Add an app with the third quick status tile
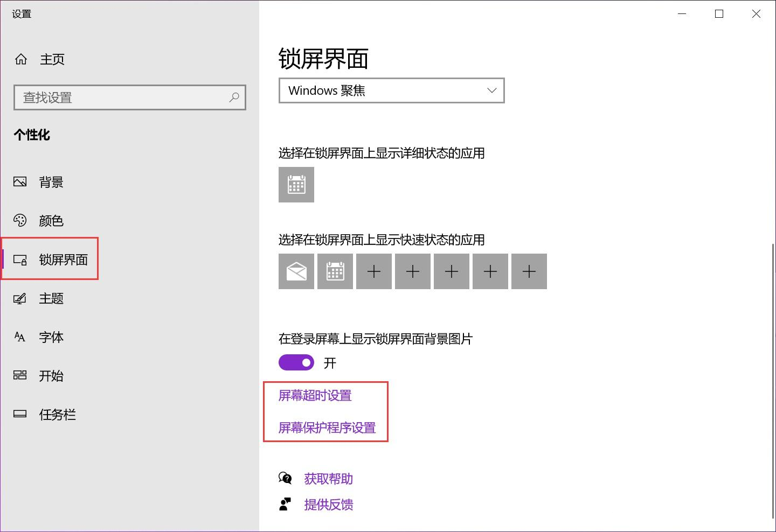The image size is (776, 532). pos(374,271)
